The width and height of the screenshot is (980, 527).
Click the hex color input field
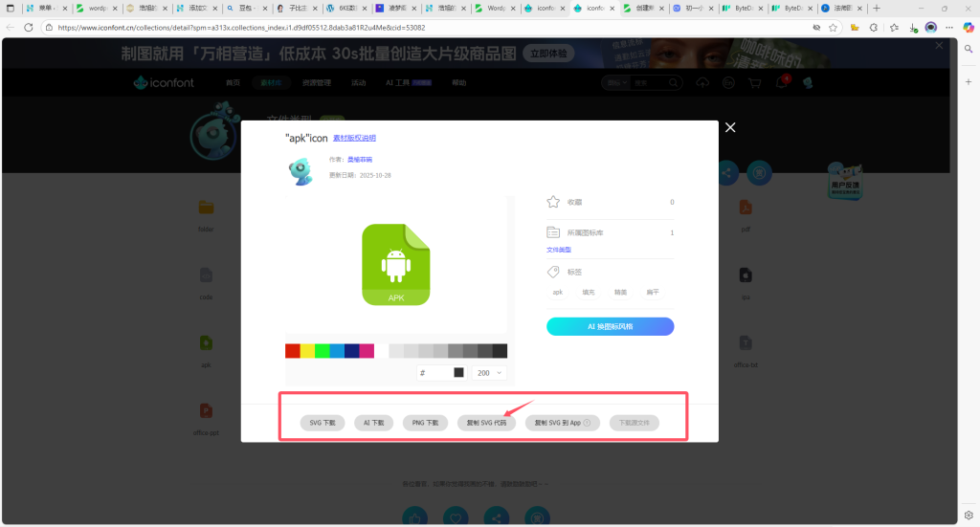click(438, 373)
